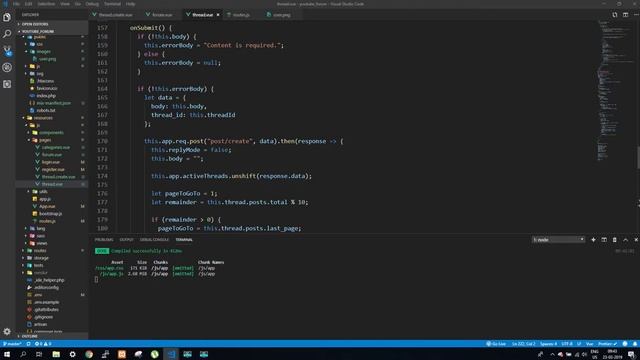Open index.php in the file tree
This screenshot has height=360, width=640.
[x=46, y=96]
